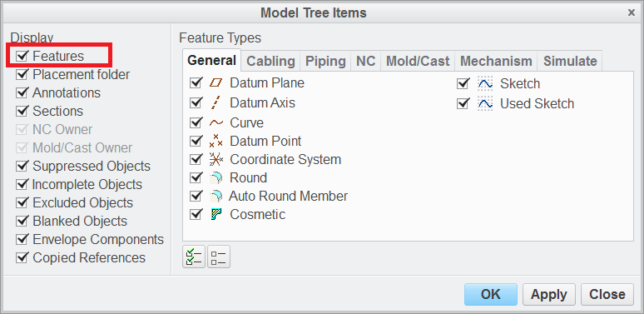This screenshot has height=314, width=644.
Task: Uncheck the Round checkbox
Action: pos(196,177)
